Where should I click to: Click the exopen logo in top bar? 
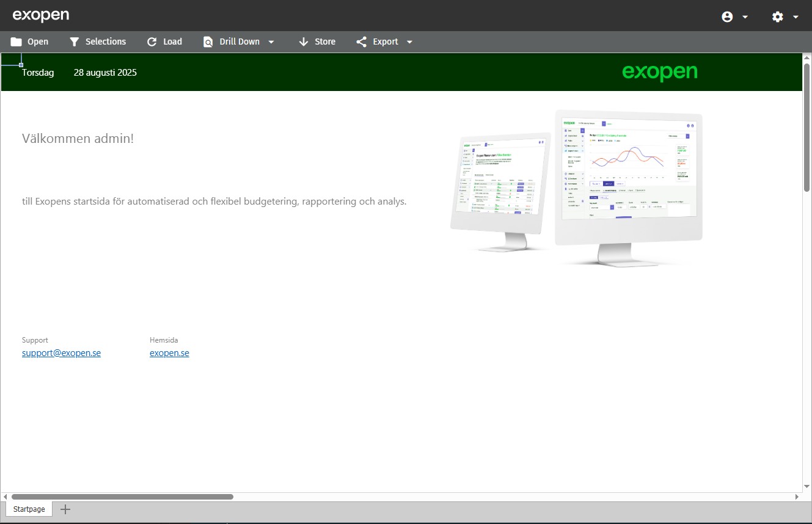pyautogui.click(x=41, y=15)
